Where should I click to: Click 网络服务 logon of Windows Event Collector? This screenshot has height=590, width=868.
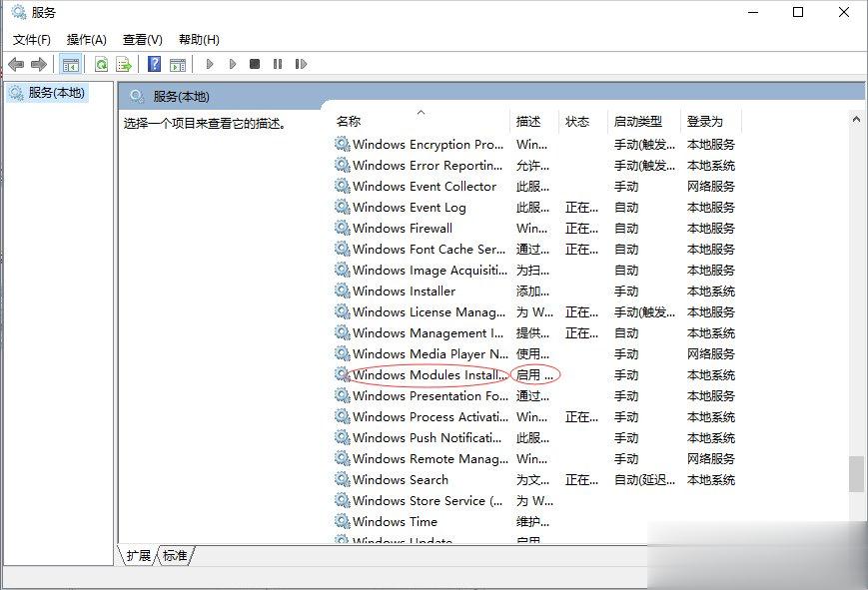click(x=711, y=187)
